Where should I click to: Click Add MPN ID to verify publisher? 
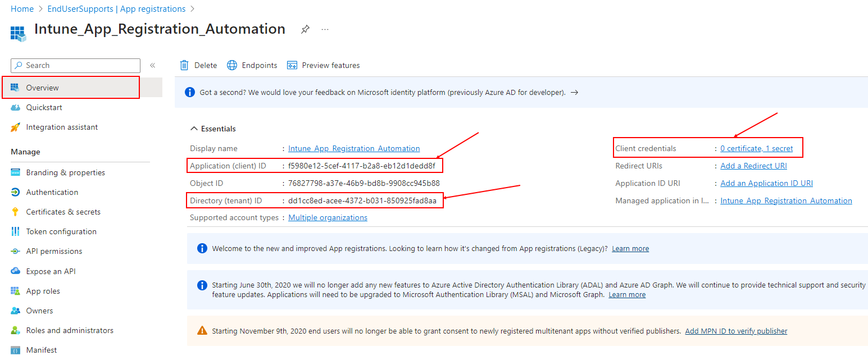[736, 331]
